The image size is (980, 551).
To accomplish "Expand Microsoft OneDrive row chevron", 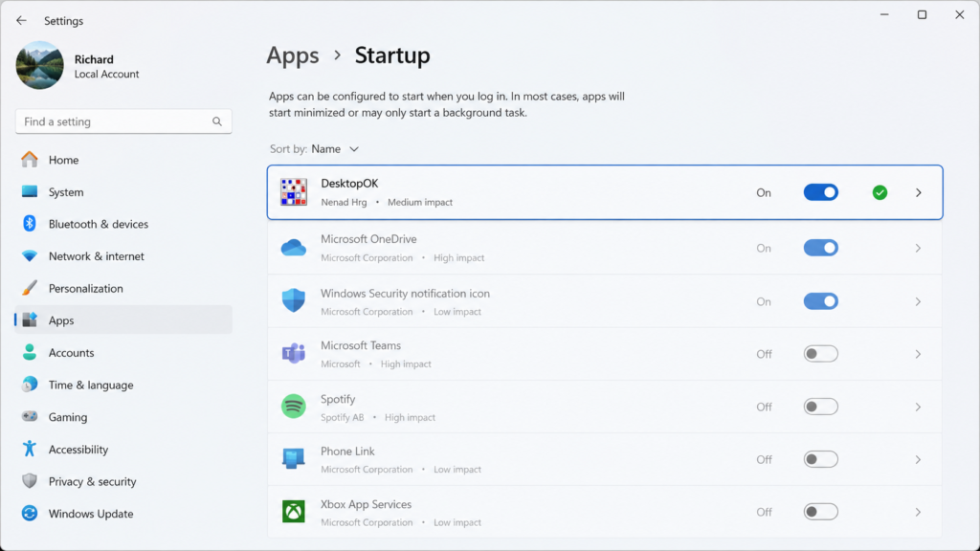I will (918, 248).
